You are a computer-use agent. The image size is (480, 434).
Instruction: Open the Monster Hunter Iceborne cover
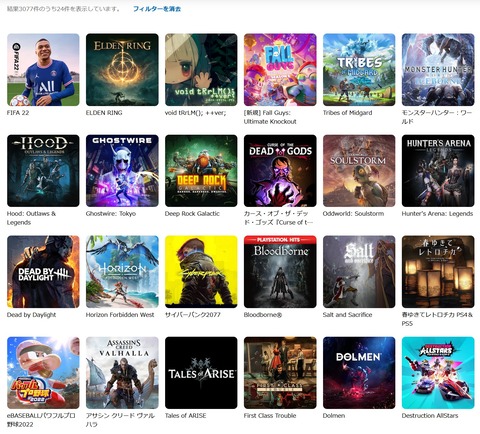(438, 70)
